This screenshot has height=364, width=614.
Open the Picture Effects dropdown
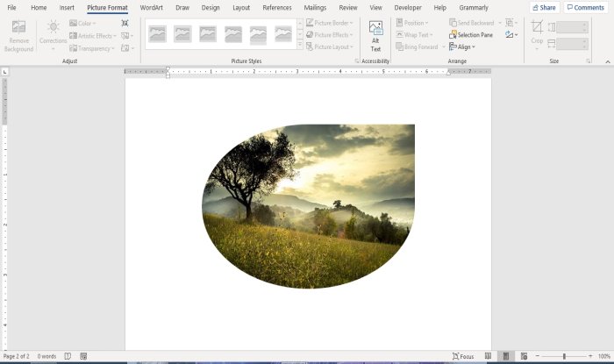pos(329,35)
